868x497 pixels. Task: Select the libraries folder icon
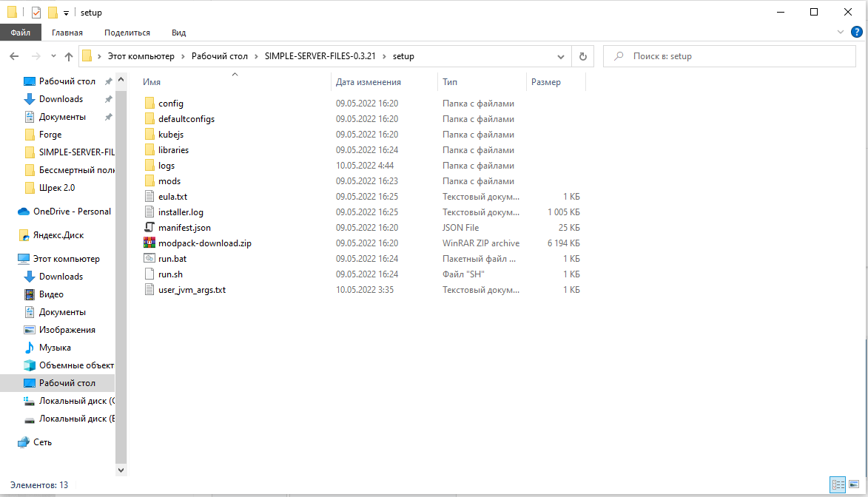149,149
